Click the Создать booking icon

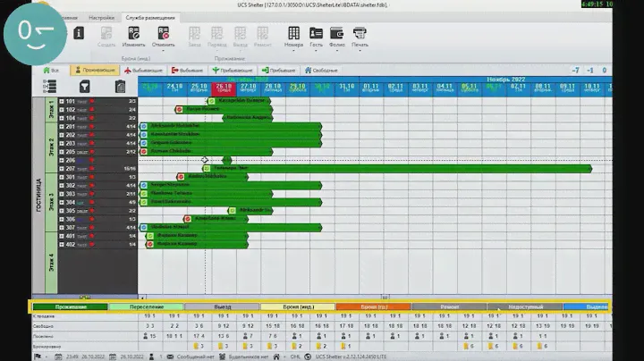click(x=106, y=36)
